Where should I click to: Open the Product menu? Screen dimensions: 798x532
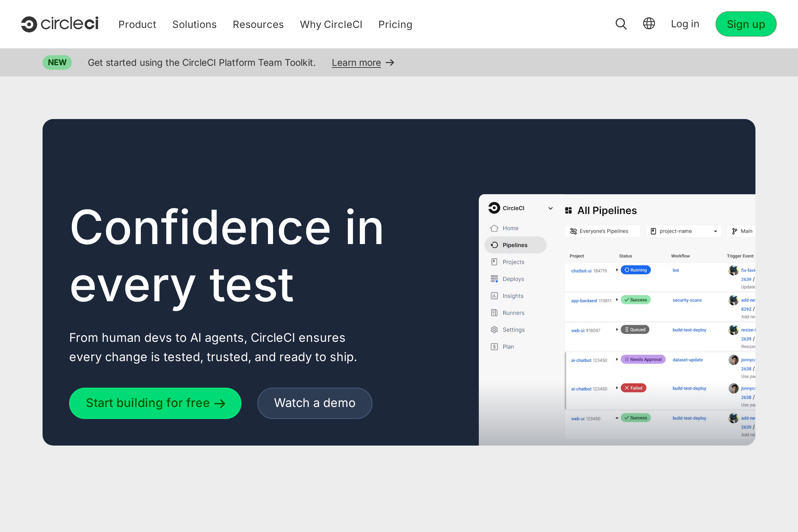click(x=137, y=24)
